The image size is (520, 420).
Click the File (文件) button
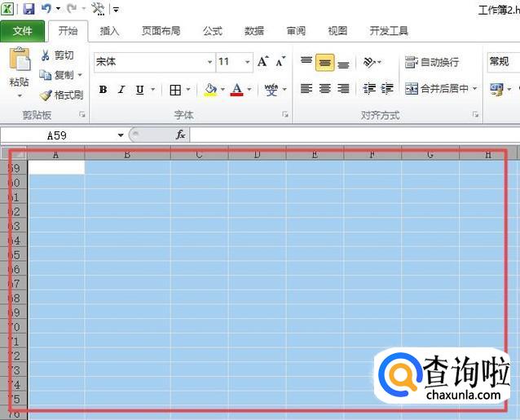(x=23, y=31)
